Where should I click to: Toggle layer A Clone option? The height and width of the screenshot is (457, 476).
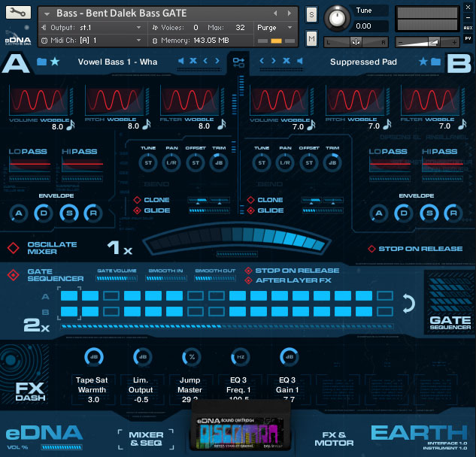(137, 200)
